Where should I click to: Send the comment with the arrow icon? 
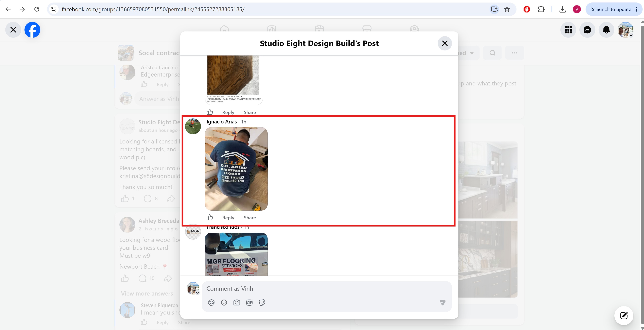[x=442, y=302]
